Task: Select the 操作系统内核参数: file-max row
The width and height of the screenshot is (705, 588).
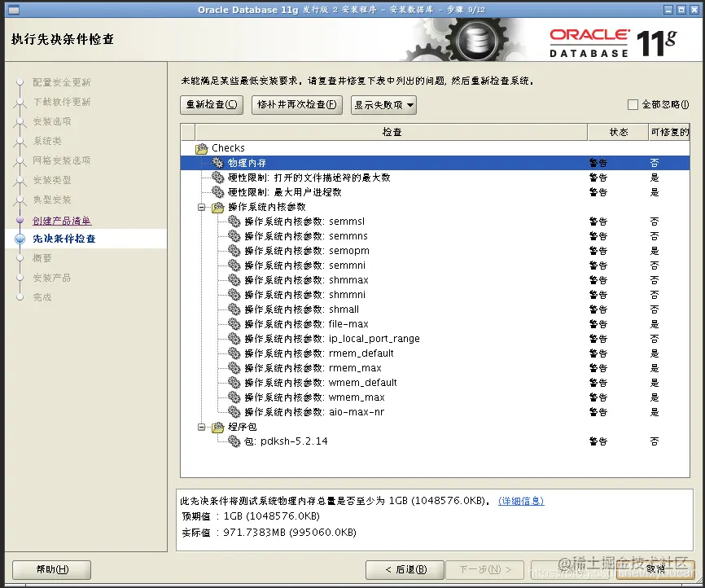Action: tap(435, 324)
